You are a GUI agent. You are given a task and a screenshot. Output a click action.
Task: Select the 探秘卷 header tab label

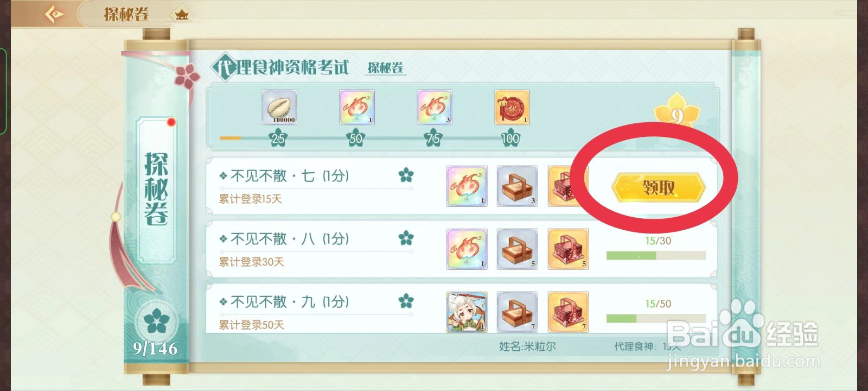click(x=385, y=68)
